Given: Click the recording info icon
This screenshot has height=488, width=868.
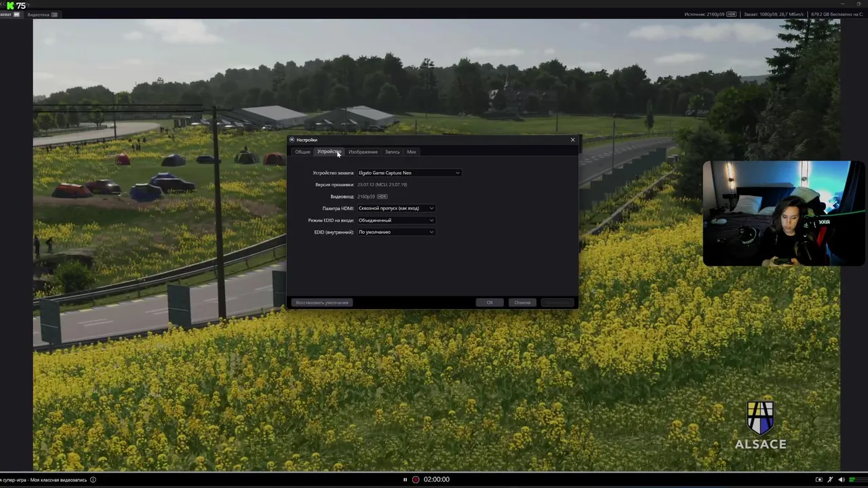Looking at the screenshot, I should click(x=93, y=480).
